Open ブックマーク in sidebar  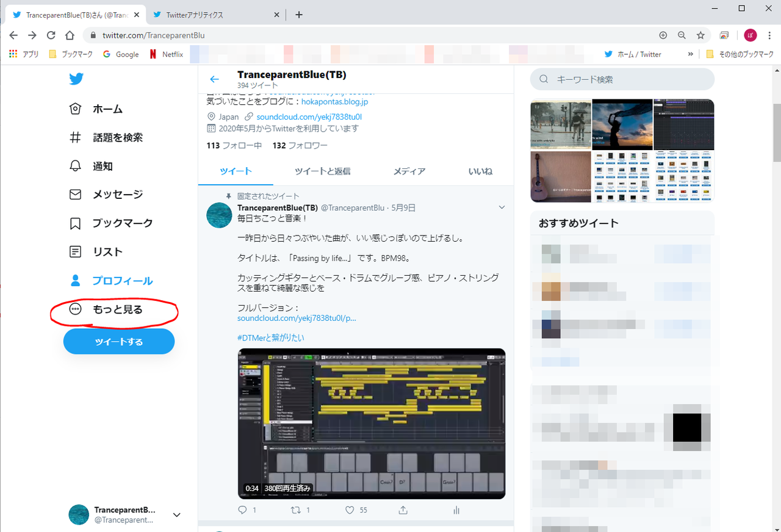click(x=111, y=223)
